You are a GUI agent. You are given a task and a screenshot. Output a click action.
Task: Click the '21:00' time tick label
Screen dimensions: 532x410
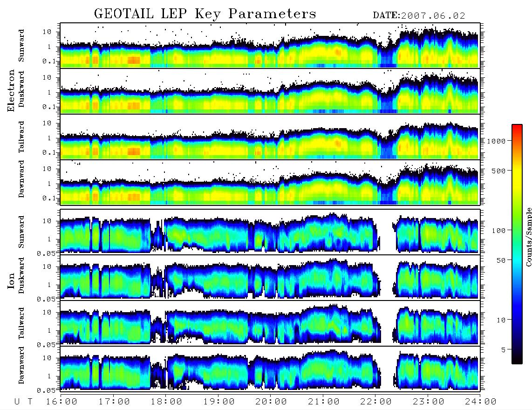pos(324,402)
